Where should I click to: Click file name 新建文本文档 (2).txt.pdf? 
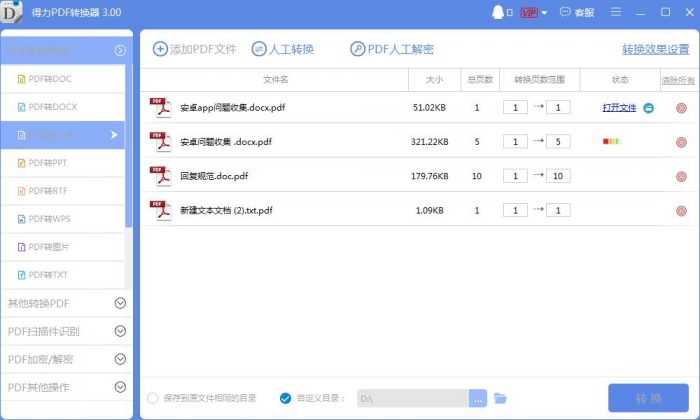click(x=226, y=210)
